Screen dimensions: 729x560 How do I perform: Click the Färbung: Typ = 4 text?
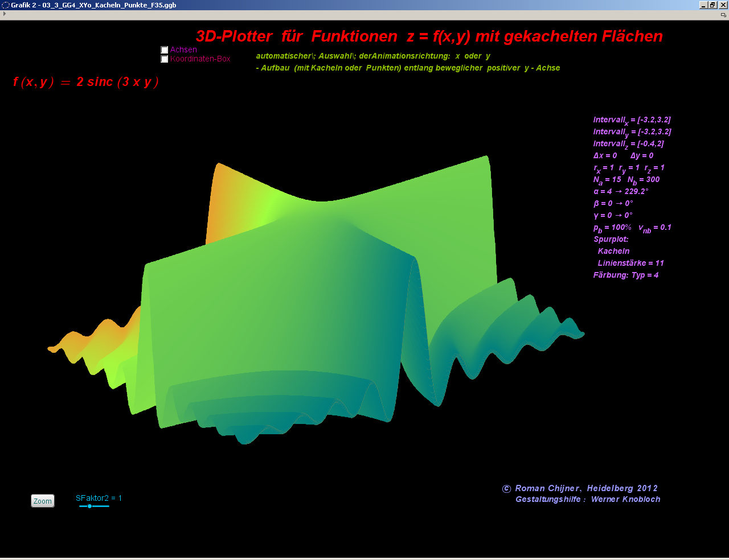tap(625, 275)
